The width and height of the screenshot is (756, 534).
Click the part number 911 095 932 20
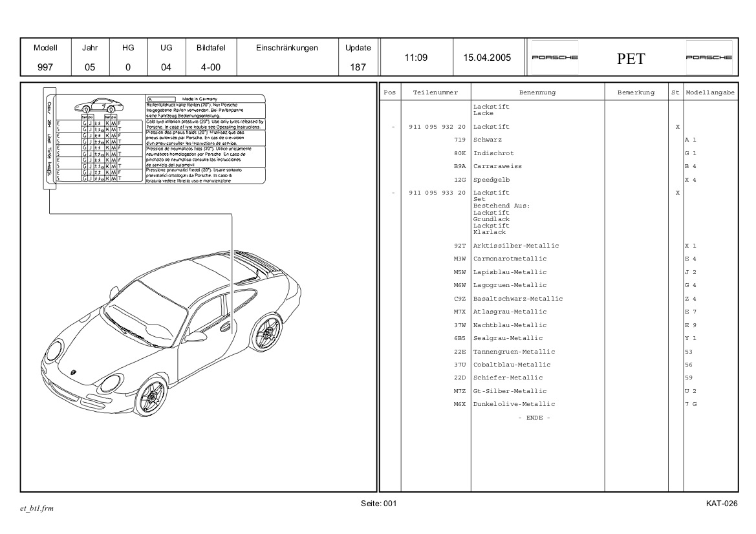tap(437, 127)
